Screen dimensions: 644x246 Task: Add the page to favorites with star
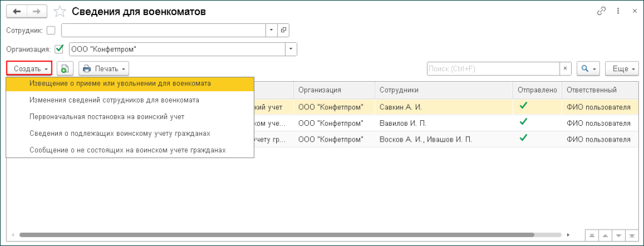coord(60,11)
